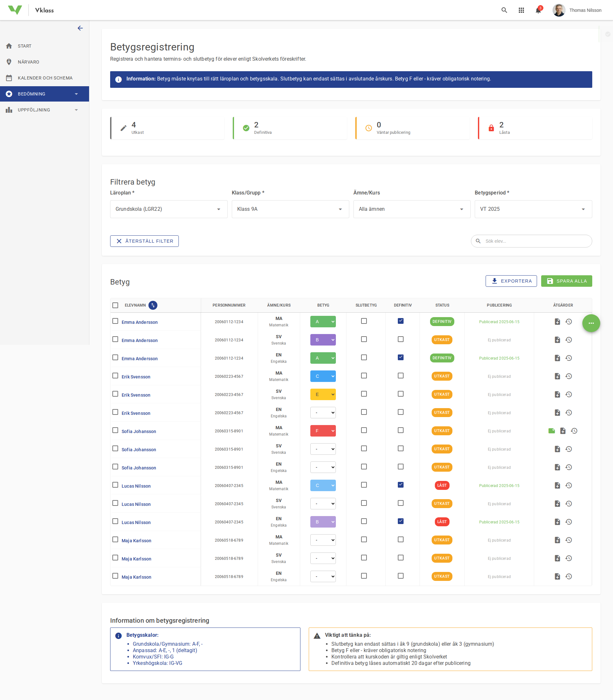Viewport: 613px width, 700px height.
Task: Open Maja Karlsson's Svenska grade selector
Action: coord(323,558)
